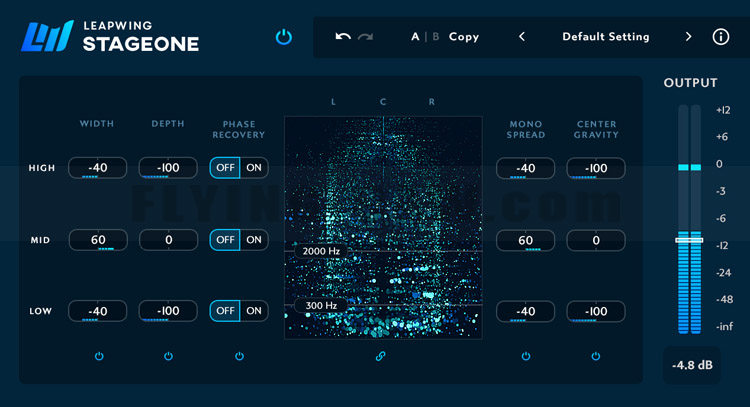Click the CENTER GRAVITY column header

[596, 129]
